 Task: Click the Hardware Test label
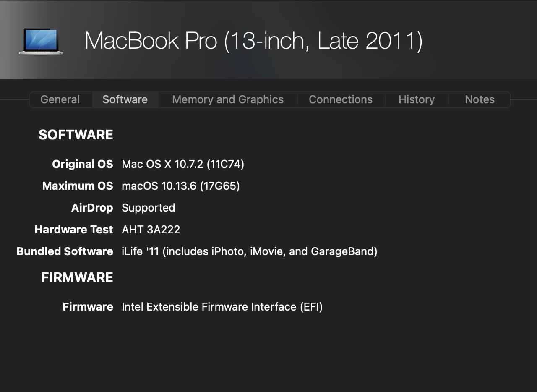coord(74,230)
